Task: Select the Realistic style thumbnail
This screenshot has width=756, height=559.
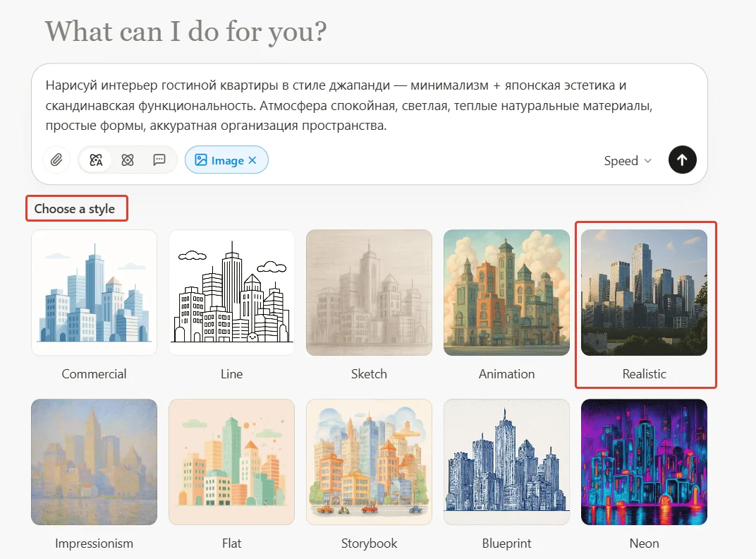Action: 644,293
